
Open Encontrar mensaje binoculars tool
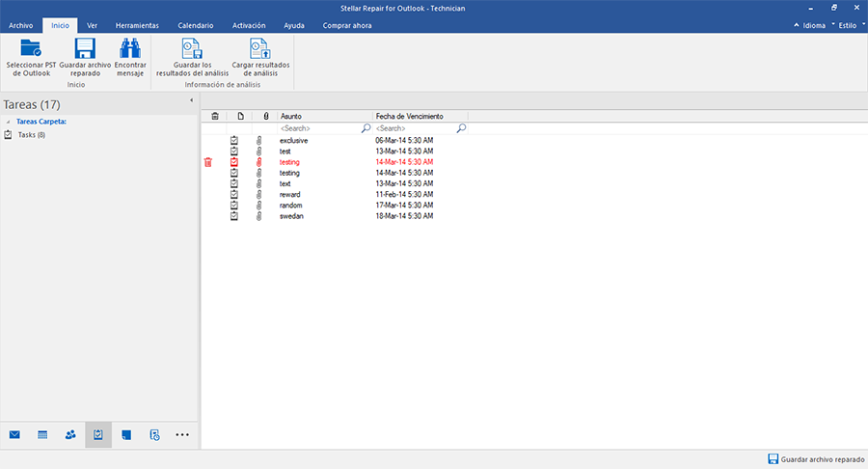[x=130, y=48]
